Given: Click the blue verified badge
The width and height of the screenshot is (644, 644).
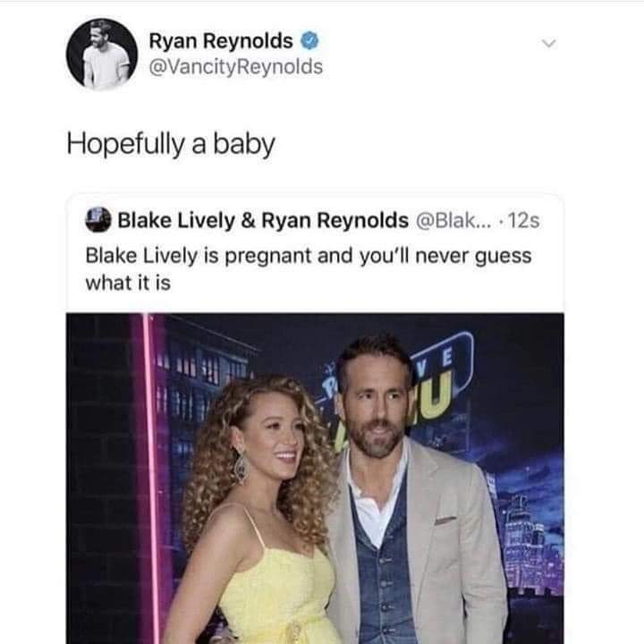Looking at the screenshot, I should [x=309, y=41].
